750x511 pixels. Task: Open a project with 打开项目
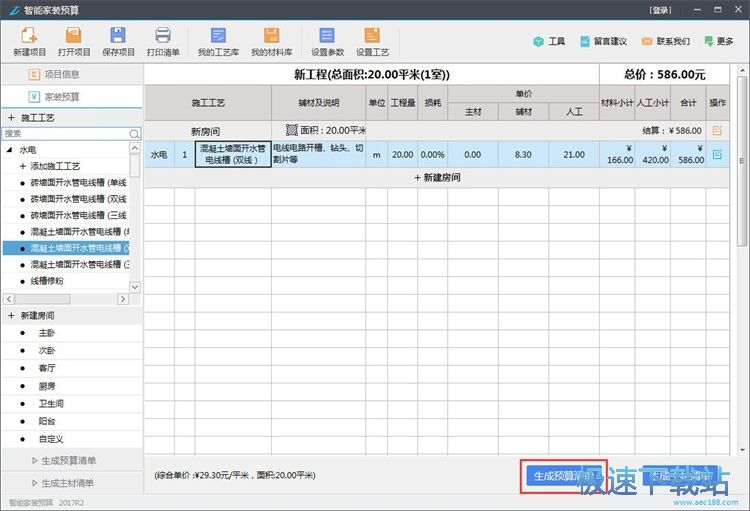pyautogui.click(x=74, y=41)
